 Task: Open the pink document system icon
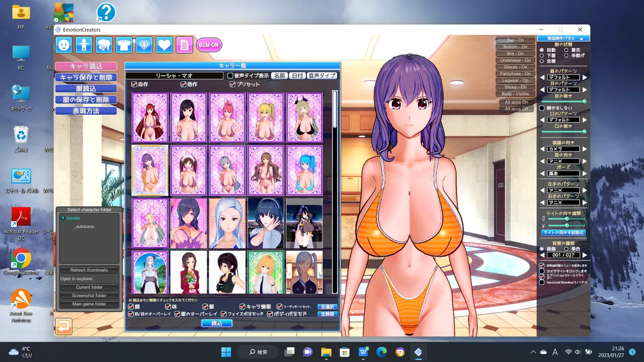(184, 45)
